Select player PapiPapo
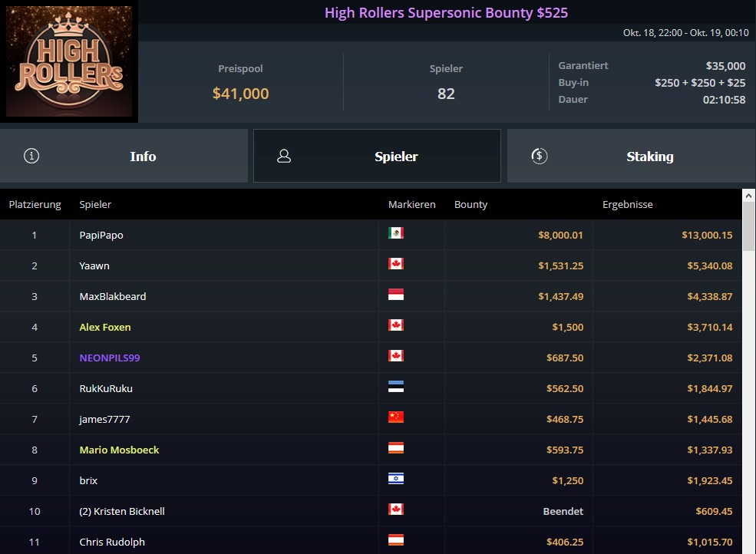The width and height of the screenshot is (756, 554). pyautogui.click(x=101, y=236)
